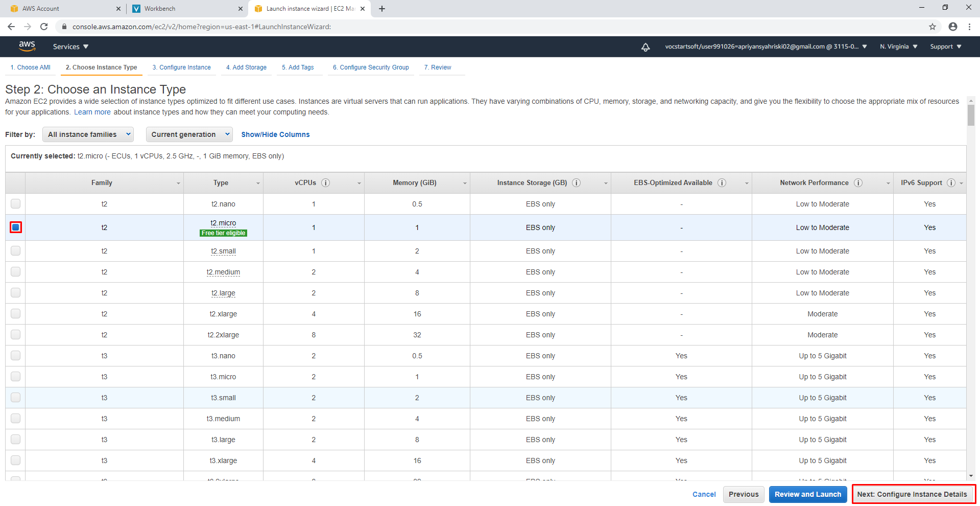Image resolution: width=980 pixels, height=506 pixels.
Task: Expand the Support dropdown menu
Action: click(945, 47)
